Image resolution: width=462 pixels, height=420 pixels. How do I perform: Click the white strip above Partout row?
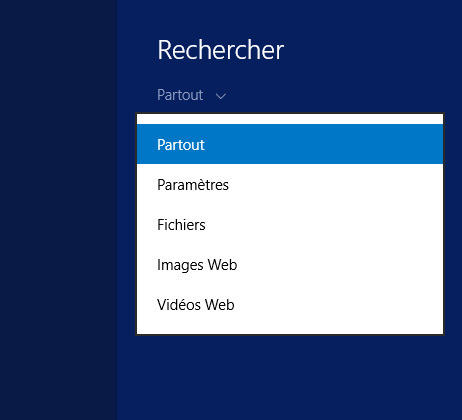tap(290, 119)
